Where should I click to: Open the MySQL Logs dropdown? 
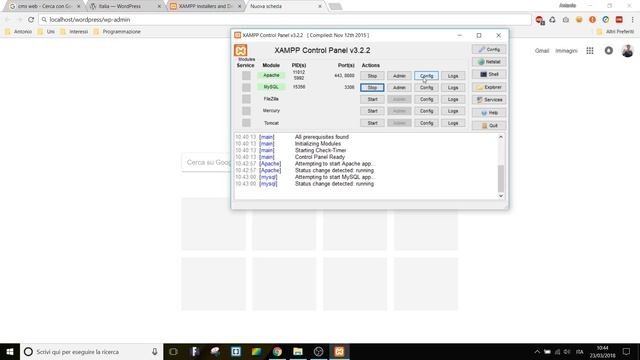pyautogui.click(x=453, y=88)
